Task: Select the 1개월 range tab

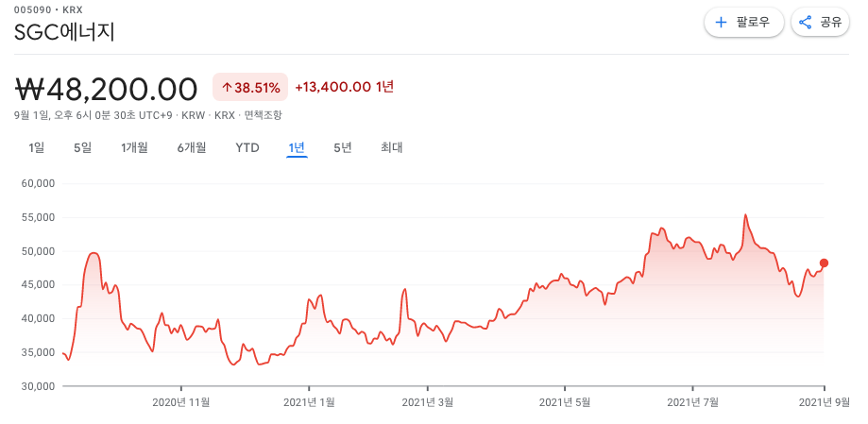Action: pos(134,148)
